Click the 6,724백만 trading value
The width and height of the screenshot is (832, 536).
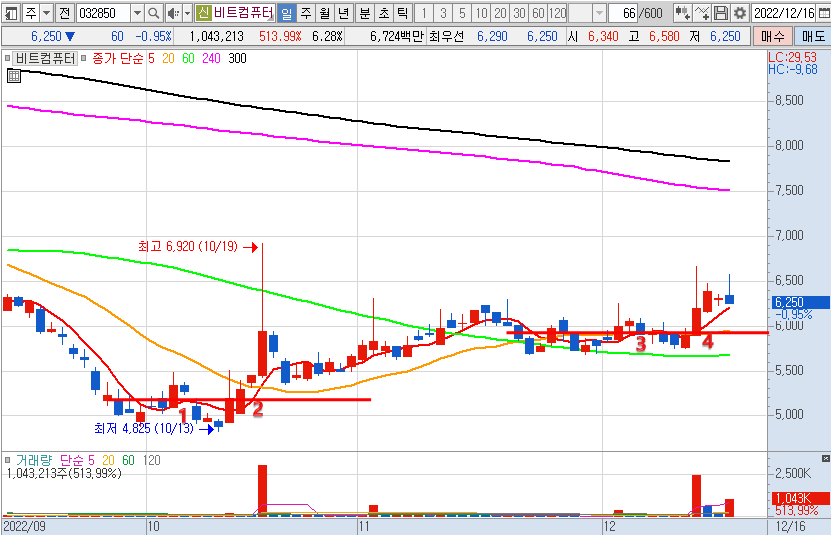click(397, 36)
